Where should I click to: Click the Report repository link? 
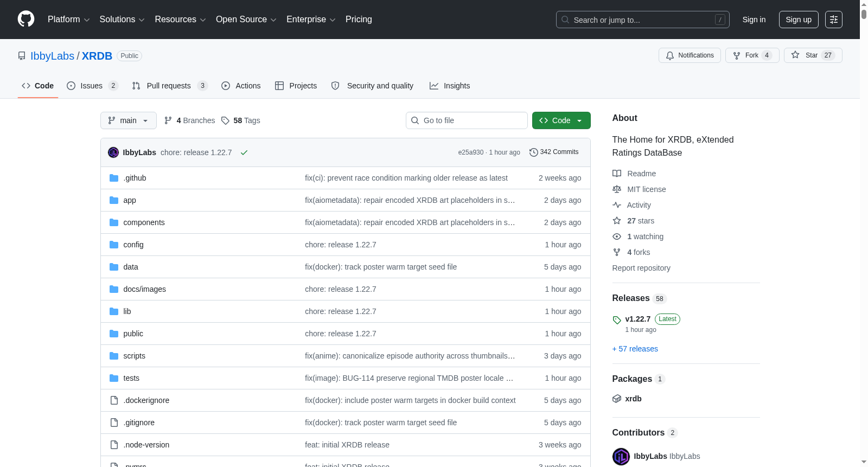pos(641,268)
